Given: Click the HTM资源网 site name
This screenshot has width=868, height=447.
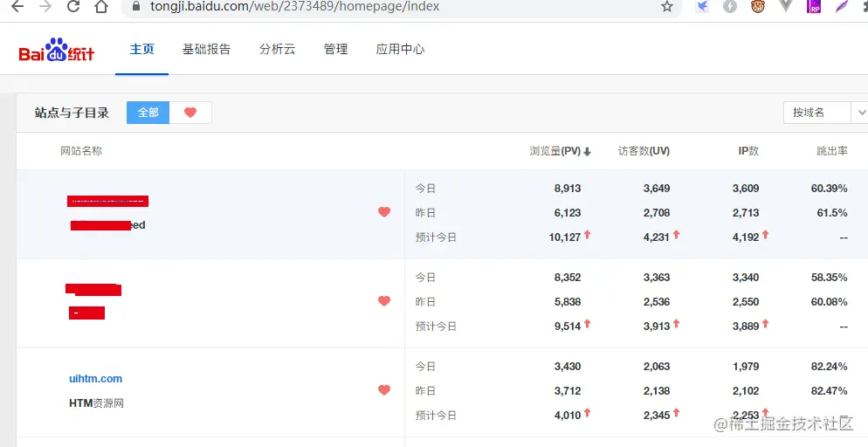Looking at the screenshot, I should click(x=96, y=403).
